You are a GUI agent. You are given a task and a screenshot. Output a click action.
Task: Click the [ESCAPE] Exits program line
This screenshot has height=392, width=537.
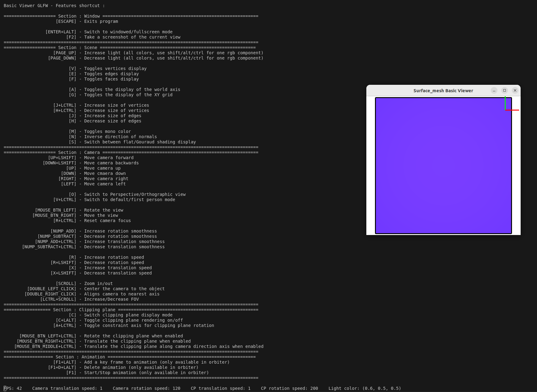pos(87,21)
